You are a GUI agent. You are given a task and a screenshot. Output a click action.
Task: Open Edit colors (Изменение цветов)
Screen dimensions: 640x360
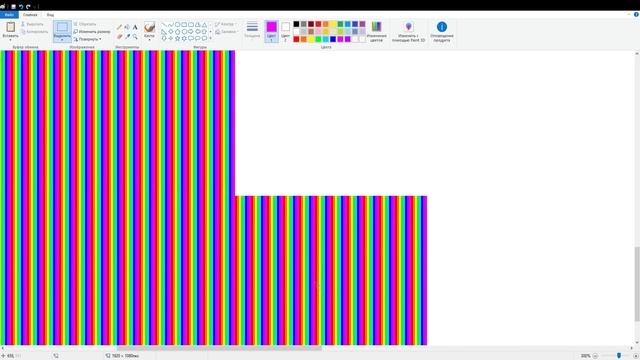[x=376, y=31]
